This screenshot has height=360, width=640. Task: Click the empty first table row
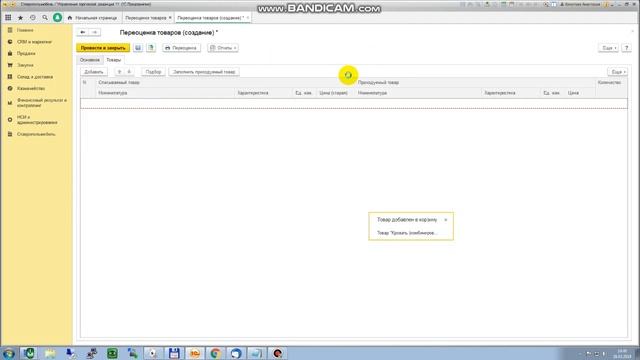pyautogui.click(x=354, y=103)
